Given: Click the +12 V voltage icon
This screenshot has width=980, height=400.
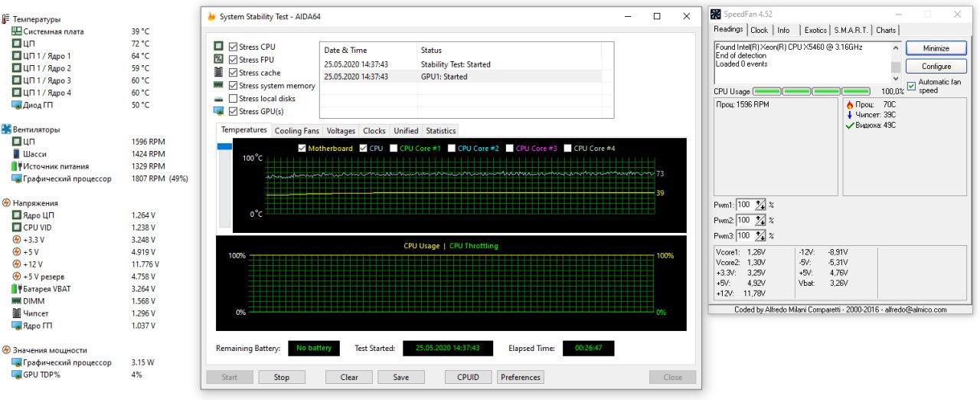Looking at the screenshot, I should [17, 264].
